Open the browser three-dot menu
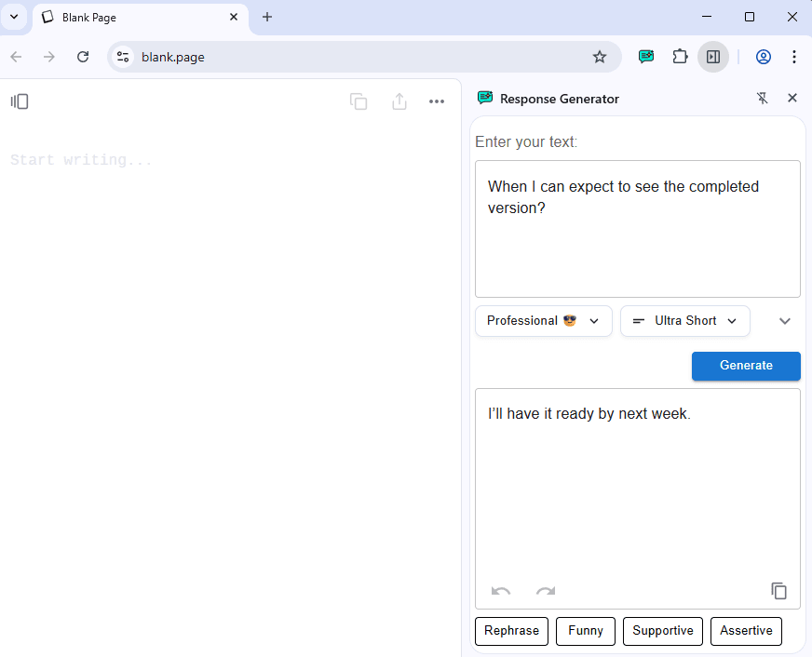The image size is (812, 657). coord(794,57)
